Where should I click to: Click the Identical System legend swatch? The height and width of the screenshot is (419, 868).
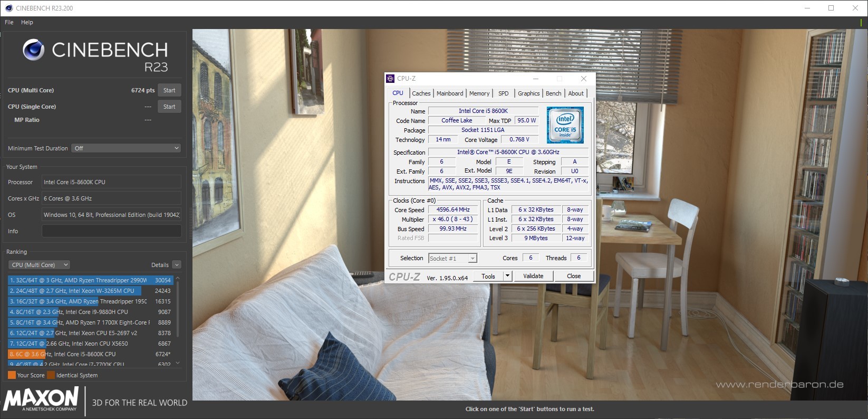(x=51, y=375)
